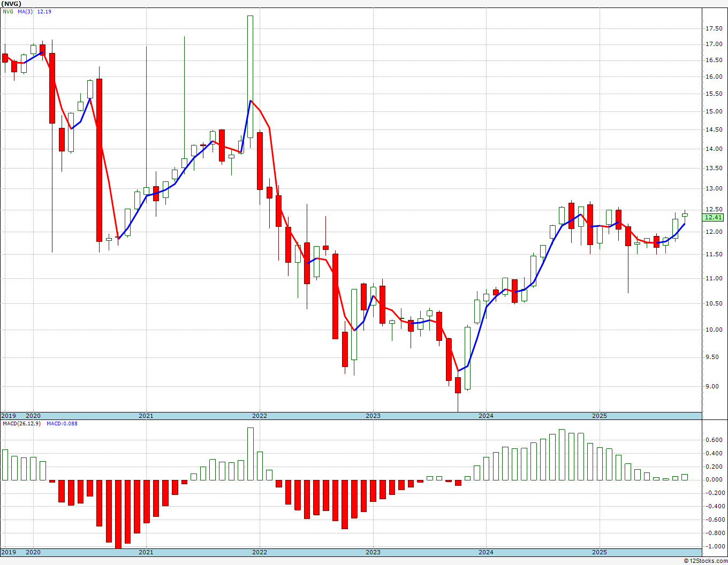Click the 10.50 price axis label
728x565 pixels.
[714, 304]
